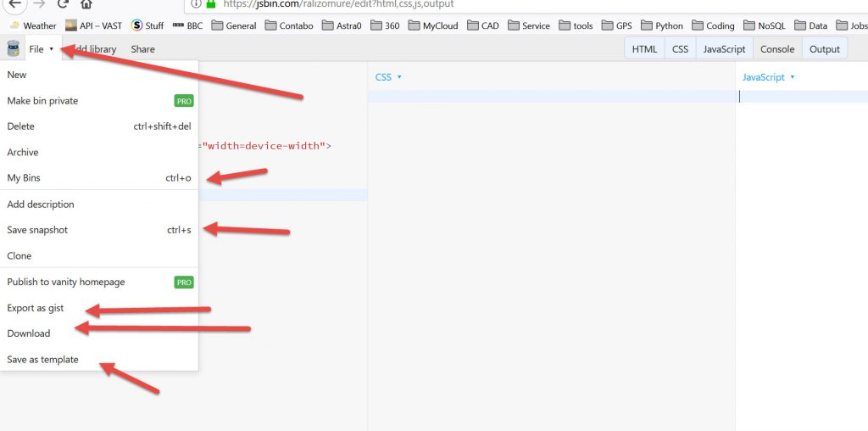This screenshot has height=431, width=868.
Task: Select Save snapshot from the File menu
Action: (37, 230)
